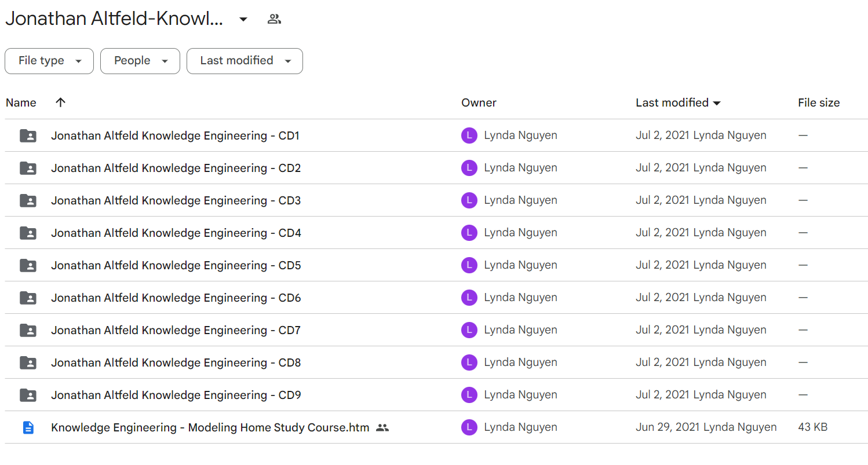868x465 pixels.
Task: Click the shared people icon beside title
Action: tap(274, 19)
